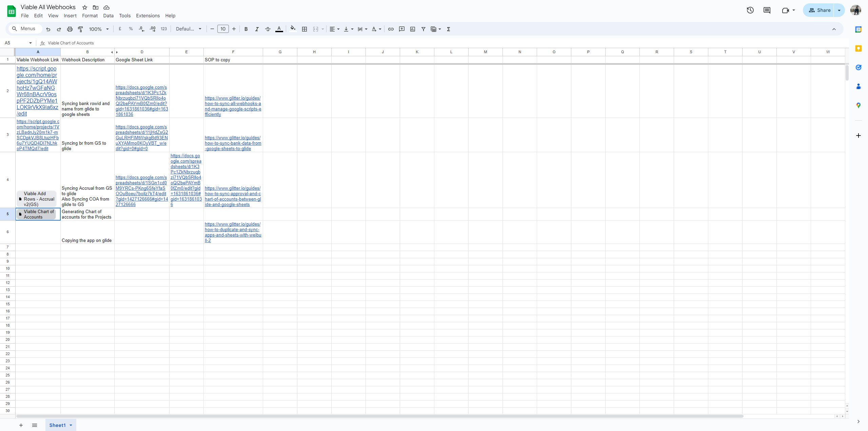The image size is (868, 431).
Task: Increase decimal places
Action: pos(153,29)
